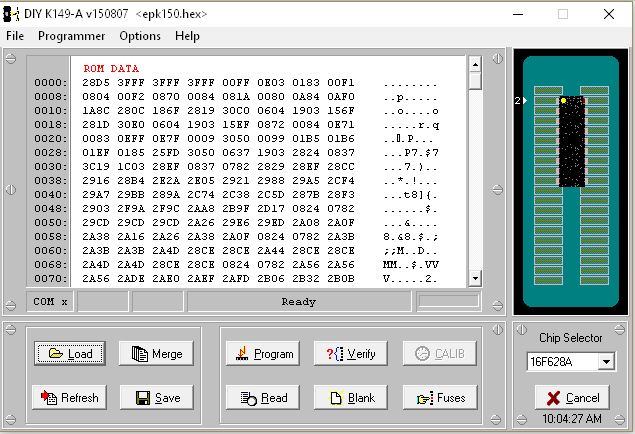Expand the Chip Selector dropdown arrow

[606, 362]
